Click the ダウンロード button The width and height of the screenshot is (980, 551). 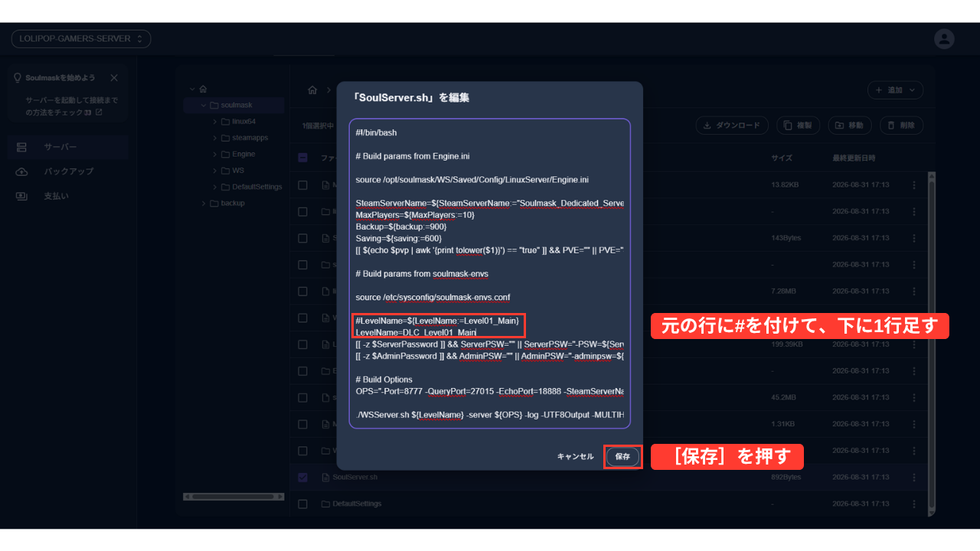pos(731,126)
